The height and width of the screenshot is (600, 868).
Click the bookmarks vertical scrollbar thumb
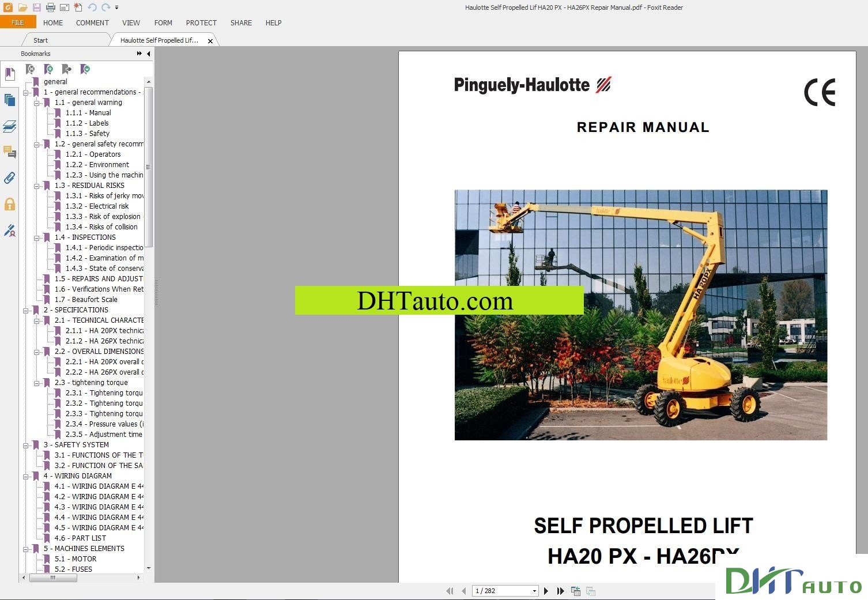tap(148, 167)
